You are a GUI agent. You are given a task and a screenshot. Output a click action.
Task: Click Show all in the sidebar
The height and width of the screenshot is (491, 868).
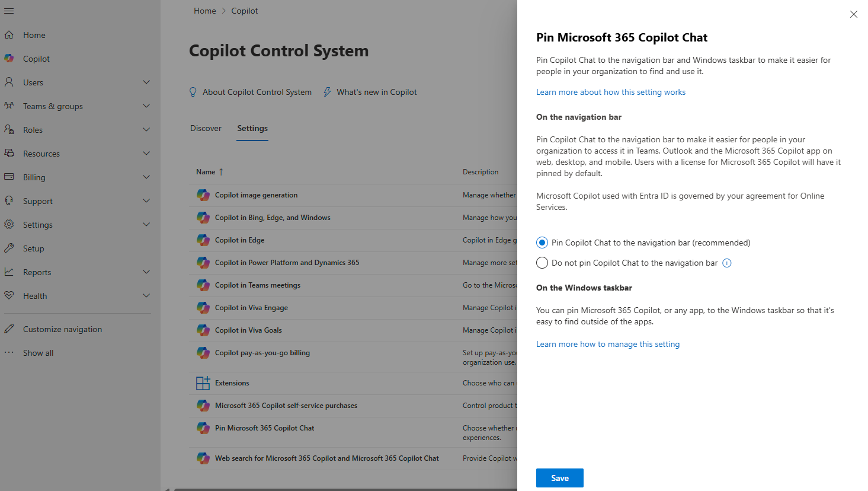(38, 353)
